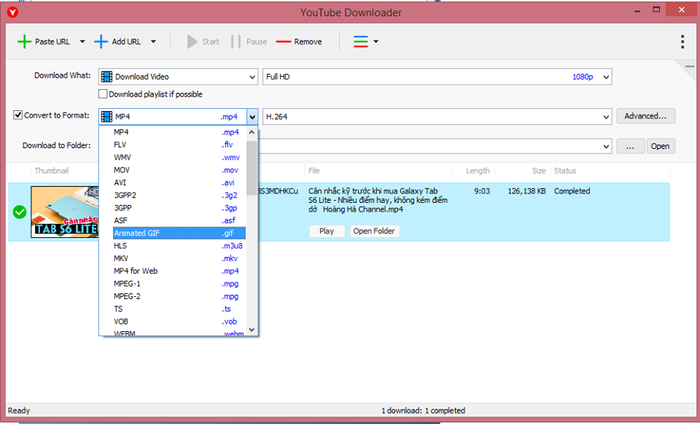Click the 126,138 KB size value
Screen dimensions: 700x424
pos(527,191)
